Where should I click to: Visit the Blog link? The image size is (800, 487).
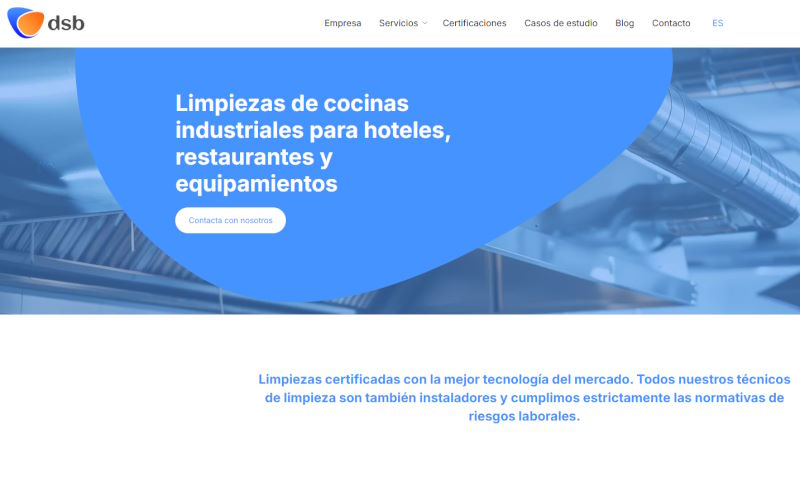(624, 23)
